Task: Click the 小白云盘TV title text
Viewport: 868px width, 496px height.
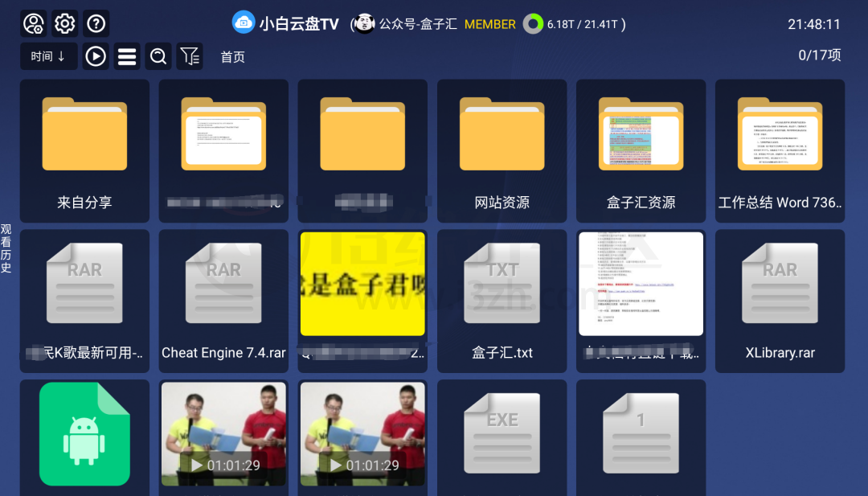Action: coord(299,24)
